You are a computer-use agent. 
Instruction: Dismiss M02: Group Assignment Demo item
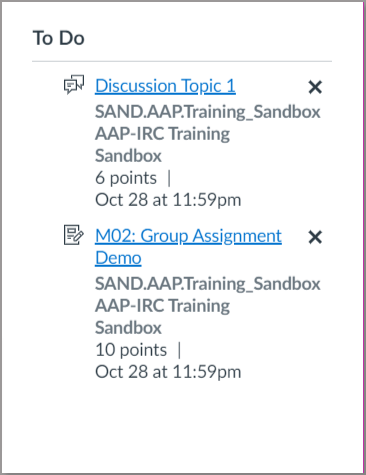pos(315,237)
